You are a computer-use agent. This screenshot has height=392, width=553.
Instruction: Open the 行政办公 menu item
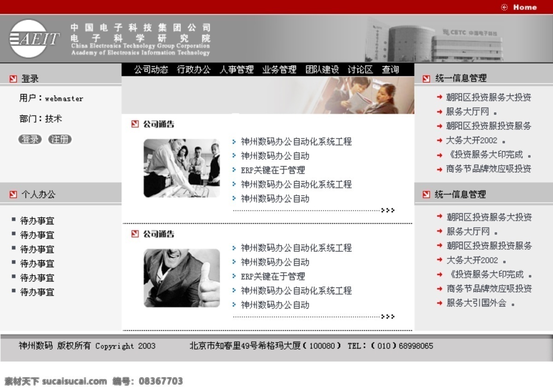click(x=194, y=70)
